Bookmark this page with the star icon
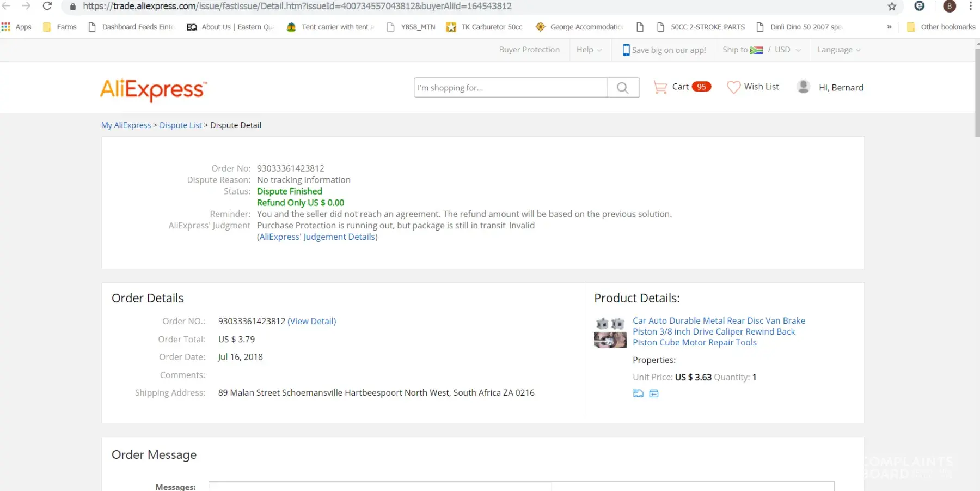Viewport: 980px width, 491px height. point(892,7)
